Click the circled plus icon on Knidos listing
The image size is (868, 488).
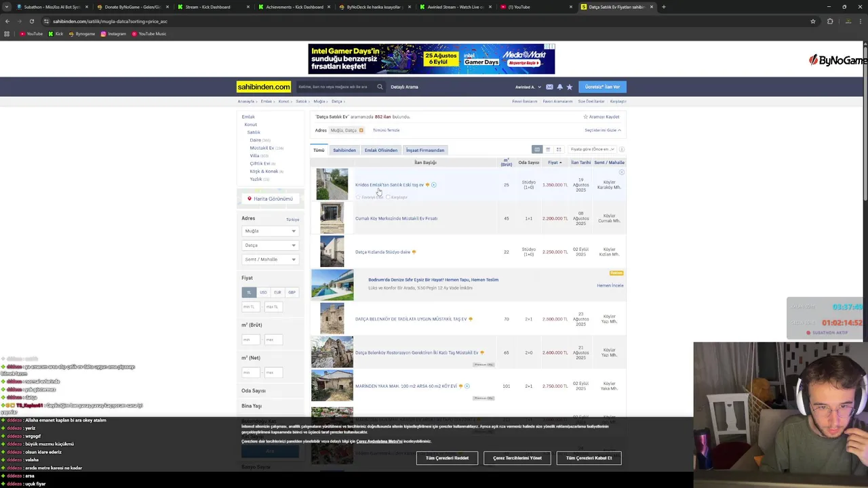pos(433,184)
